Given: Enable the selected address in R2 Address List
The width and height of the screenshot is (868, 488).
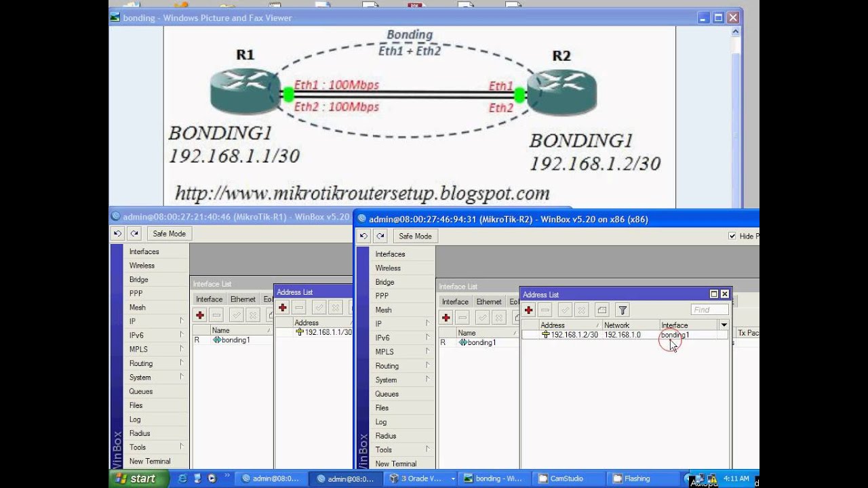Looking at the screenshot, I should pos(565,310).
